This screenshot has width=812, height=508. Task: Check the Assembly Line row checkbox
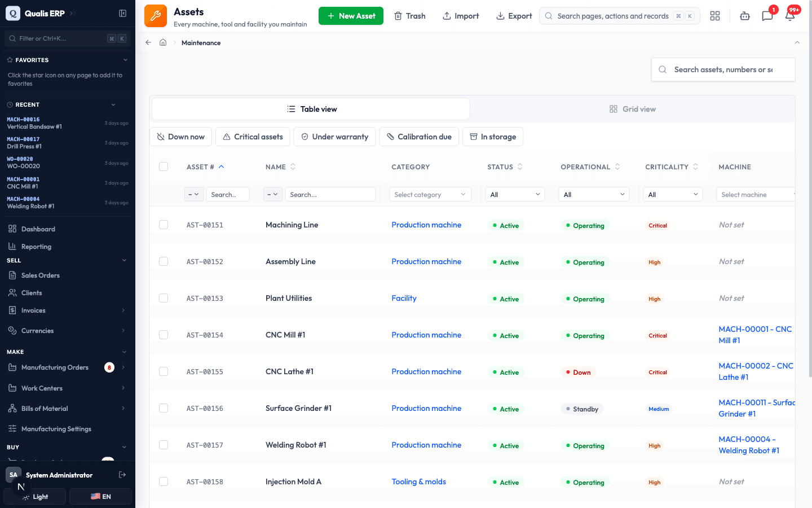[164, 261]
